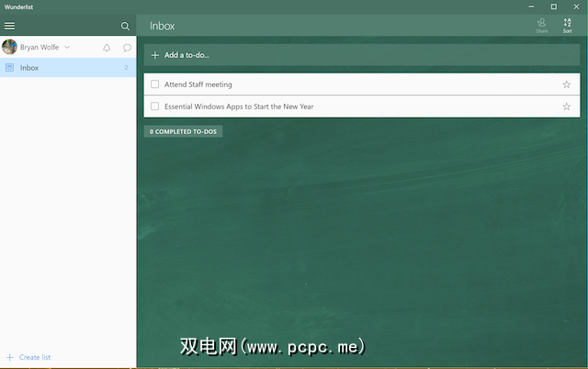Open the conversations speech bubble icon
This screenshot has width=588, height=369.
127,47
